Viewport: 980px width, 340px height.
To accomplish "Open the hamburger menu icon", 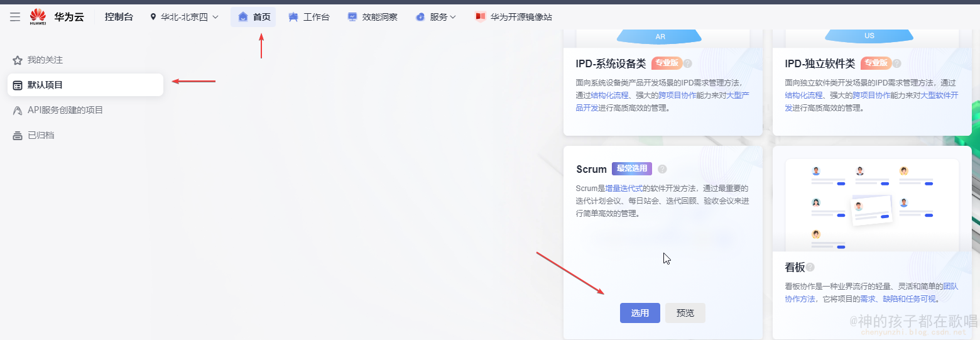I will 15,17.
